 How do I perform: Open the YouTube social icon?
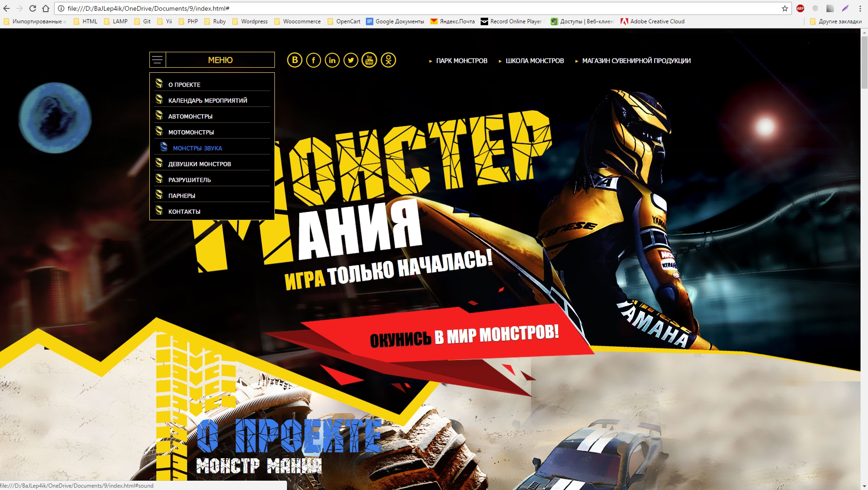tap(369, 60)
